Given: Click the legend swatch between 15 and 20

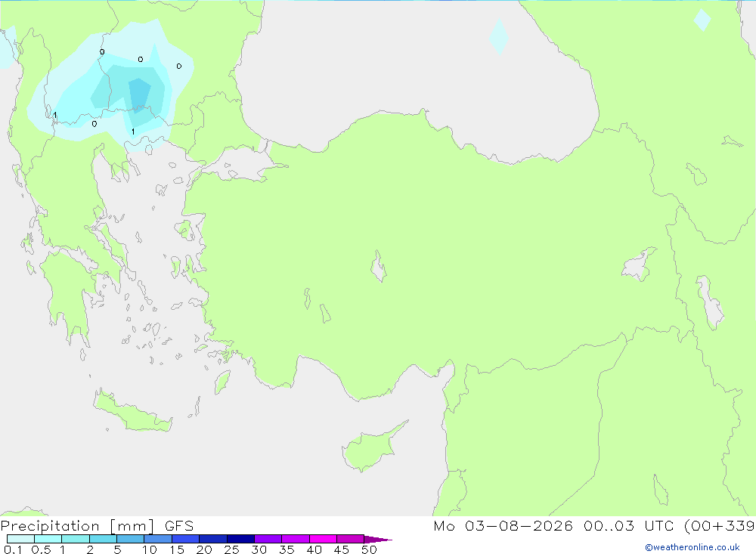Looking at the screenshot, I should click(x=185, y=539).
